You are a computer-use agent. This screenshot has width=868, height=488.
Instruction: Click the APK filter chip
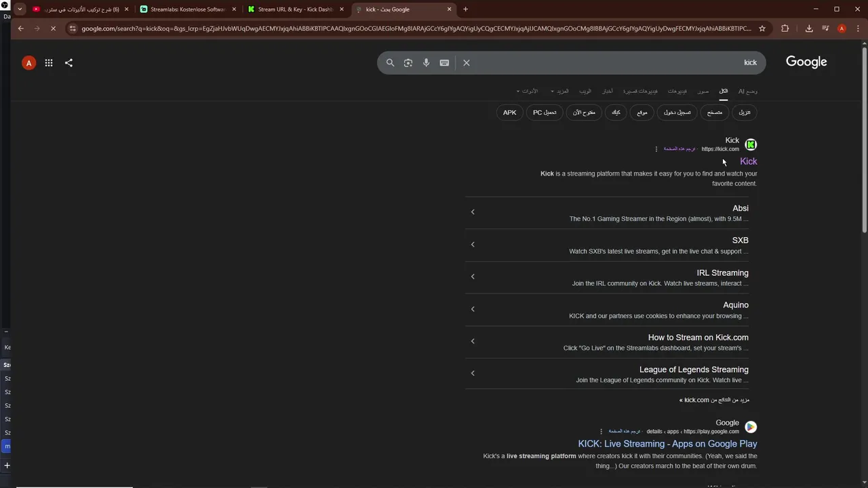[x=510, y=113]
